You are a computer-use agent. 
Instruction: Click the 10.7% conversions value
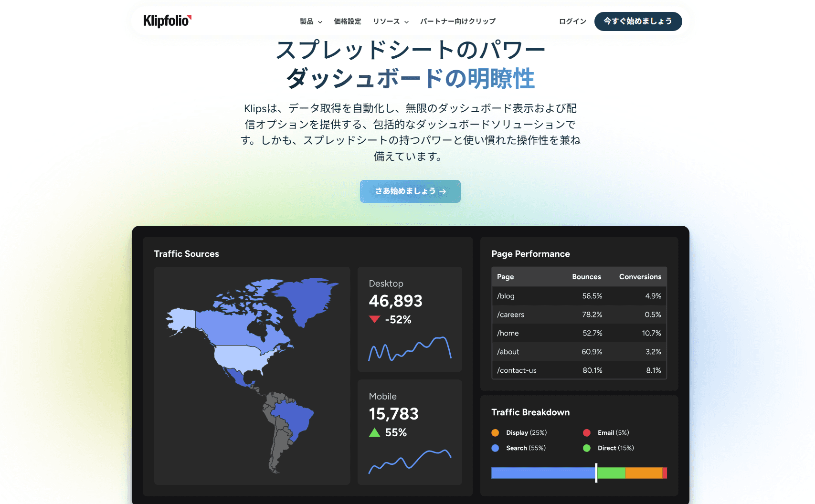coord(651,333)
